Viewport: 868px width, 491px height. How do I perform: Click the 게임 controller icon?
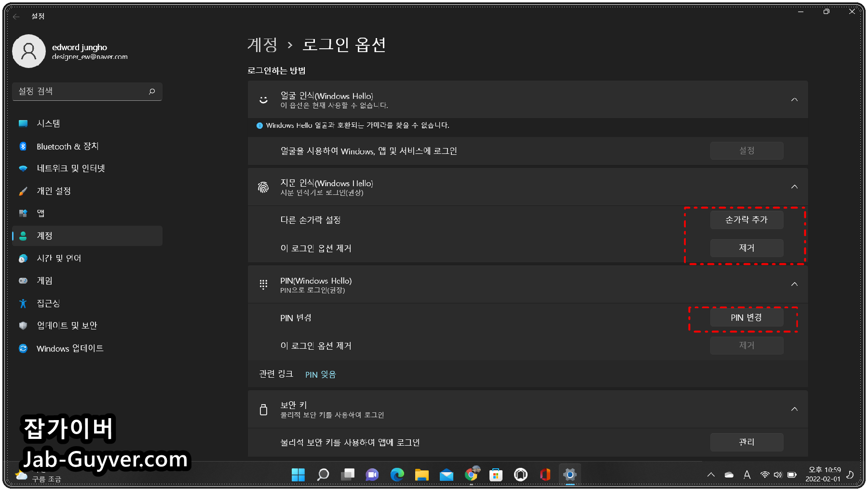click(x=23, y=281)
